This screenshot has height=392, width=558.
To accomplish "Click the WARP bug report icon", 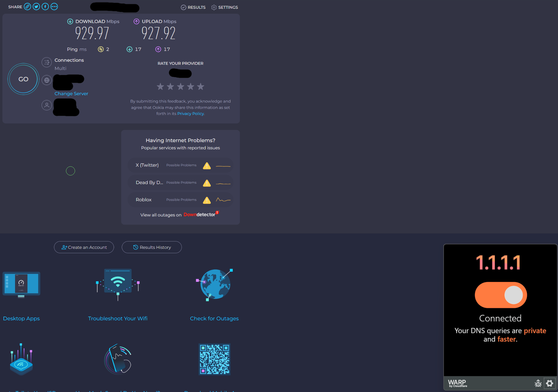I will [x=538, y=383].
